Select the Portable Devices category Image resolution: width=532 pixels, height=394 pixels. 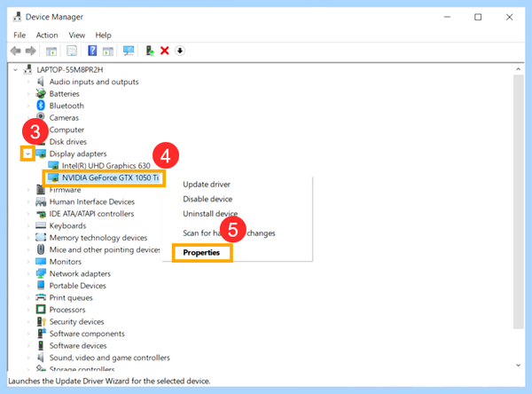[x=78, y=286]
